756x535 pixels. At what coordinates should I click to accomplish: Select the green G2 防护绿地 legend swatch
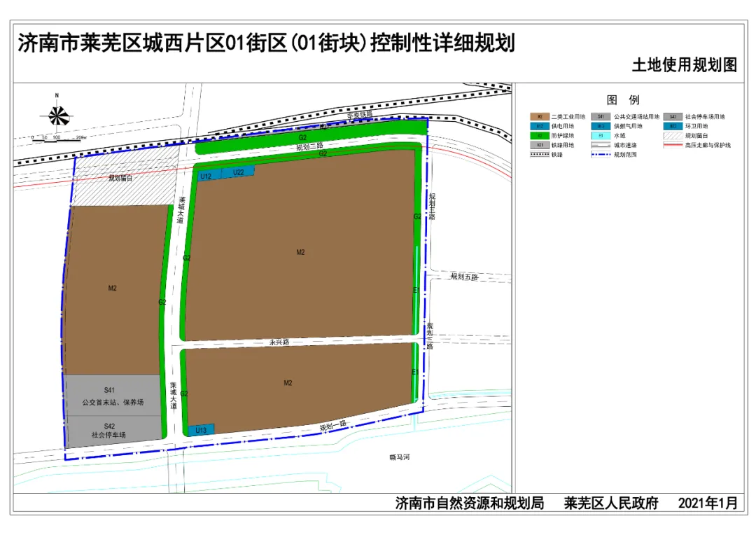click(x=540, y=136)
